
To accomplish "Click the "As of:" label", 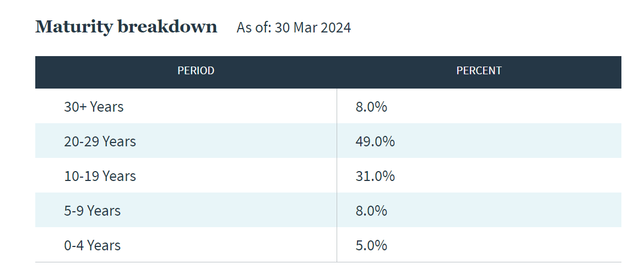I will point(253,28).
